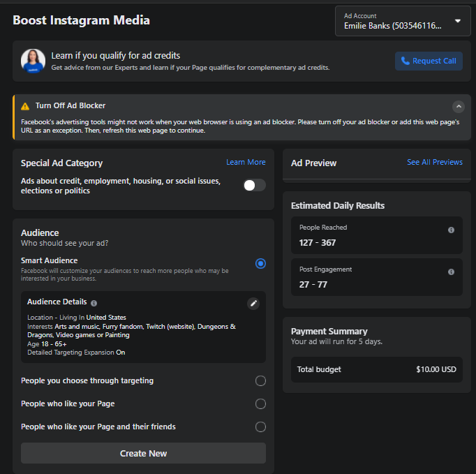The height and width of the screenshot is (474, 476).
Task: Click the phone icon in Request Call
Action: [x=406, y=61]
